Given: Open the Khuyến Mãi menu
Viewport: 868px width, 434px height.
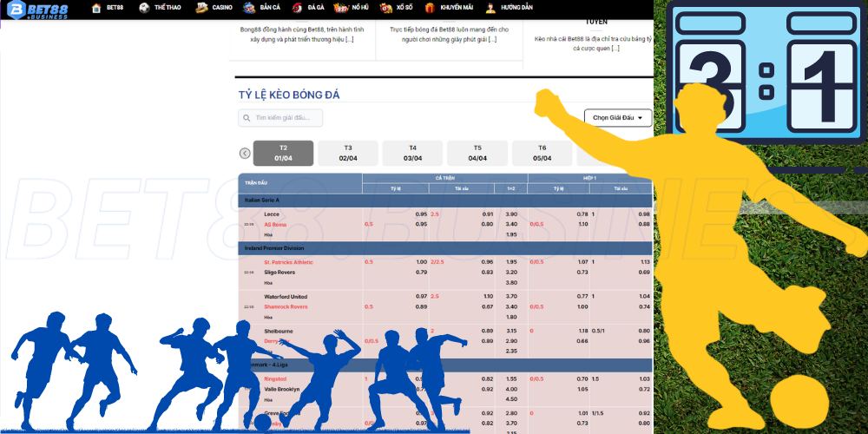Looking at the screenshot, I should (x=457, y=8).
